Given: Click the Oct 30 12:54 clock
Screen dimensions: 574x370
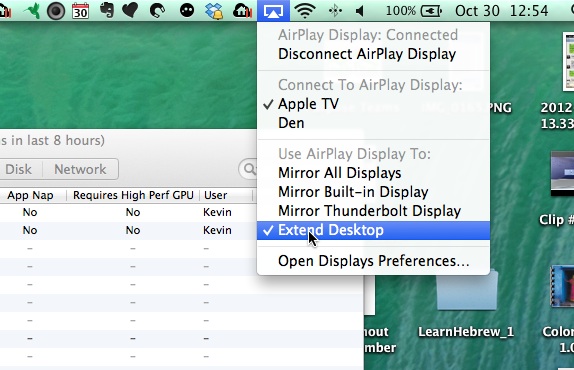Looking at the screenshot, I should [x=502, y=11].
